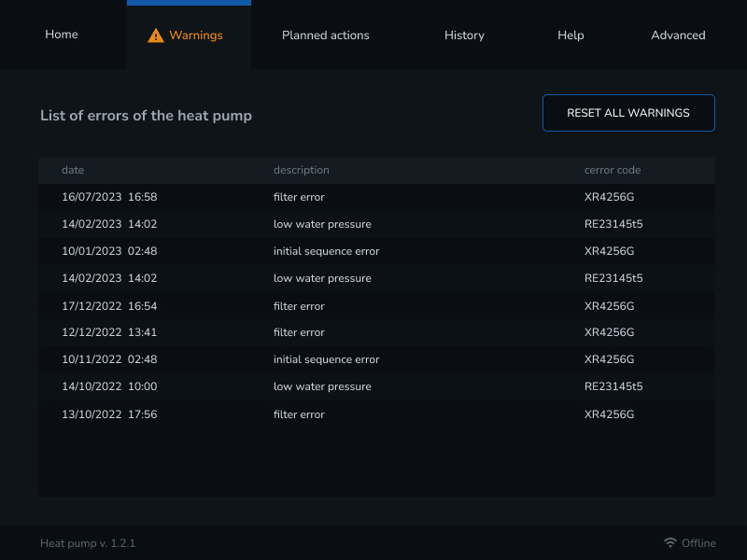Select the 13/10/2022 17:56 filter error row
The width and height of the screenshot is (747, 560).
(376, 414)
